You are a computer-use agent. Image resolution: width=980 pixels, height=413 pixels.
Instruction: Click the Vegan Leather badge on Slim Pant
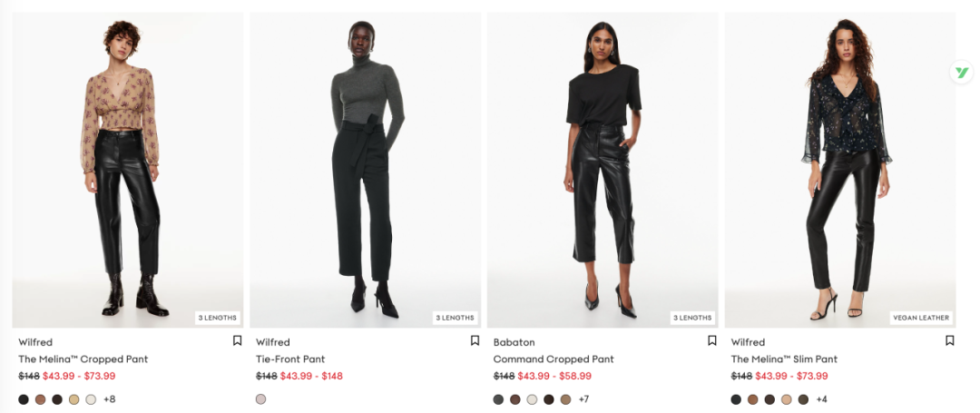click(x=921, y=318)
